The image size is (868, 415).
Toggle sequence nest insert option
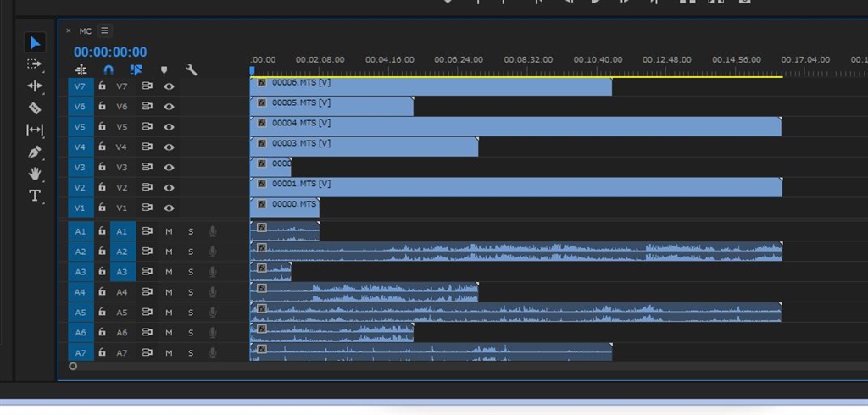(81, 69)
